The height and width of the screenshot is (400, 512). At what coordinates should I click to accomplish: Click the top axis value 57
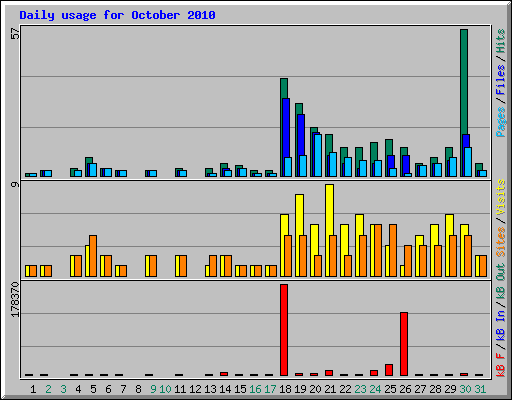tap(15, 34)
